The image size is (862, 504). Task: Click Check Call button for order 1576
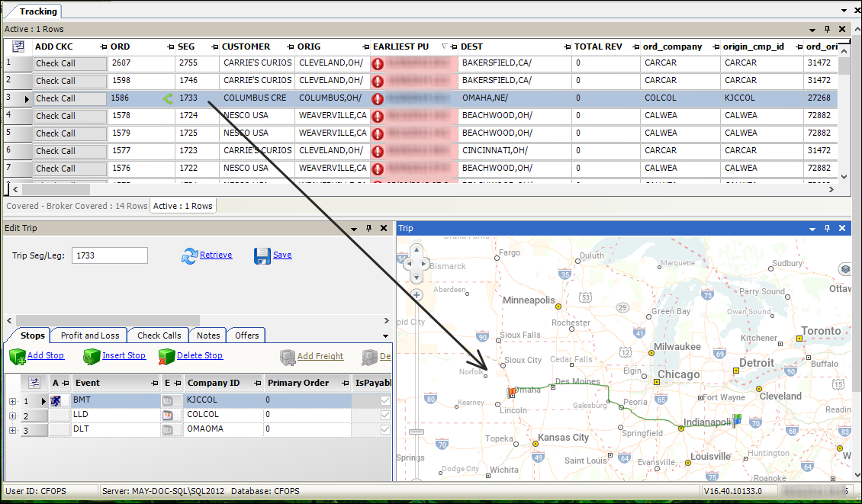coord(70,169)
